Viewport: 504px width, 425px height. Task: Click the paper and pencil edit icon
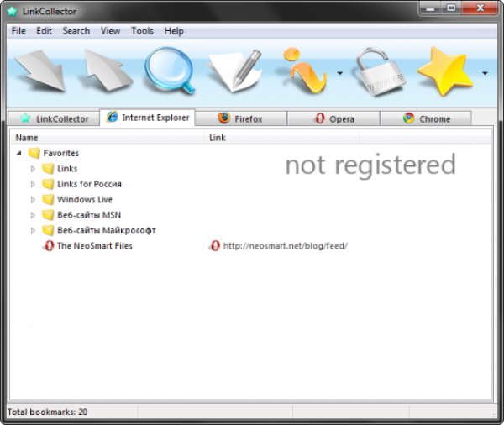click(235, 71)
